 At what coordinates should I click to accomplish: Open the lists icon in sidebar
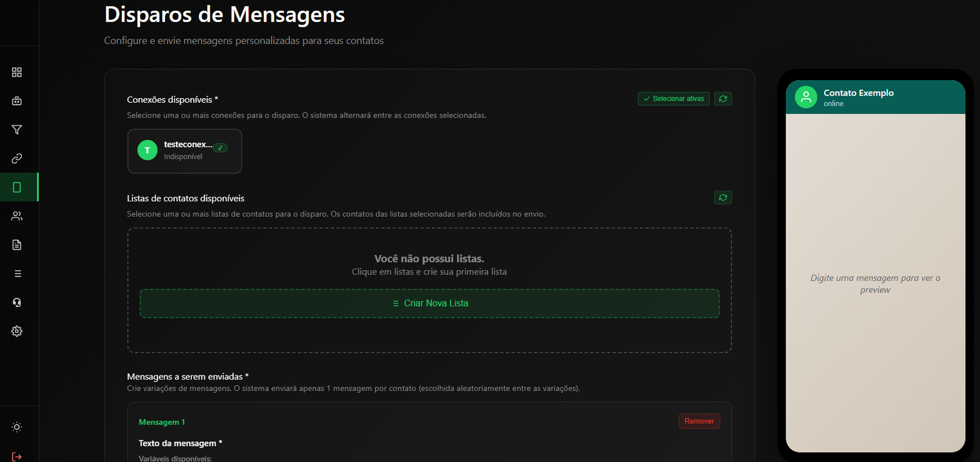(17, 274)
